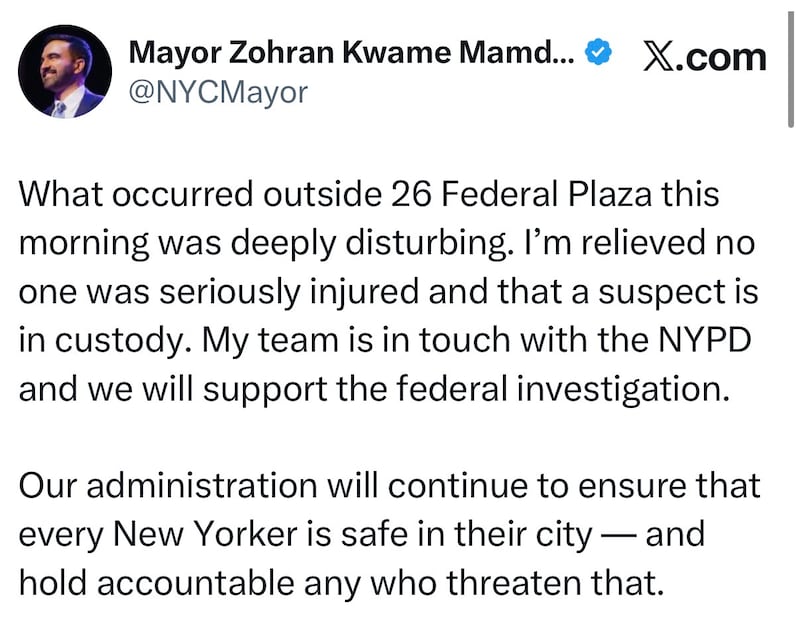Click the display name starting with Mayor Zohran
The image size is (800, 636).
352,53
